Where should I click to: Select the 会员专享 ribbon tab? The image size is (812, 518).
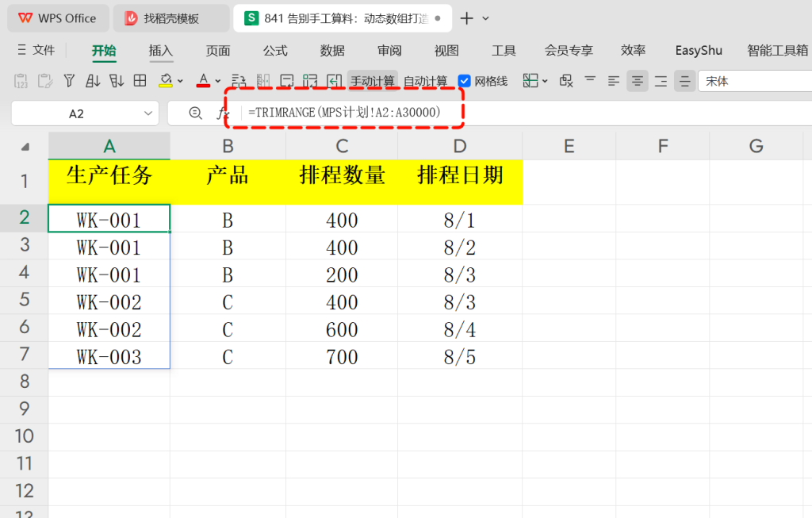pyautogui.click(x=568, y=50)
